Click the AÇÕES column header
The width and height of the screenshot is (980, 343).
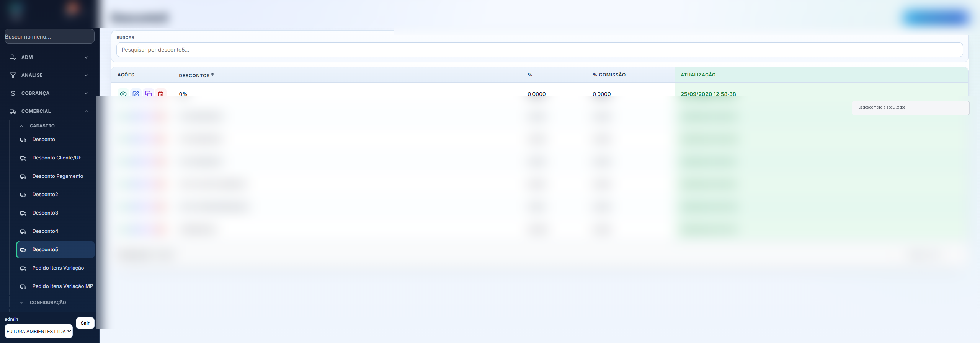coord(126,75)
